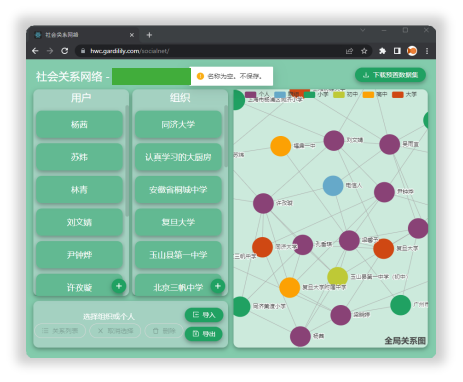The height and width of the screenshot is (382, 463).
Task: Click the 用户 list scrollbar
Action: [x=127, y=161]
